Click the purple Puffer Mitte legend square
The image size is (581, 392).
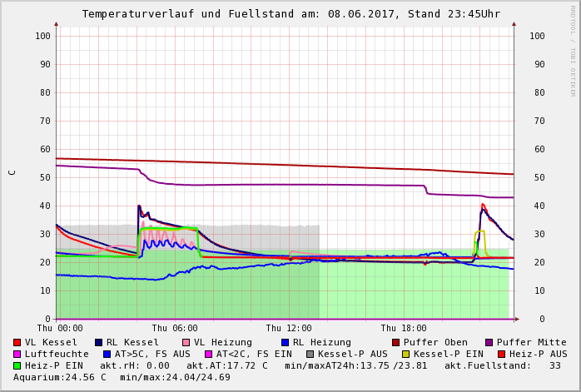[x=489, y=342]
